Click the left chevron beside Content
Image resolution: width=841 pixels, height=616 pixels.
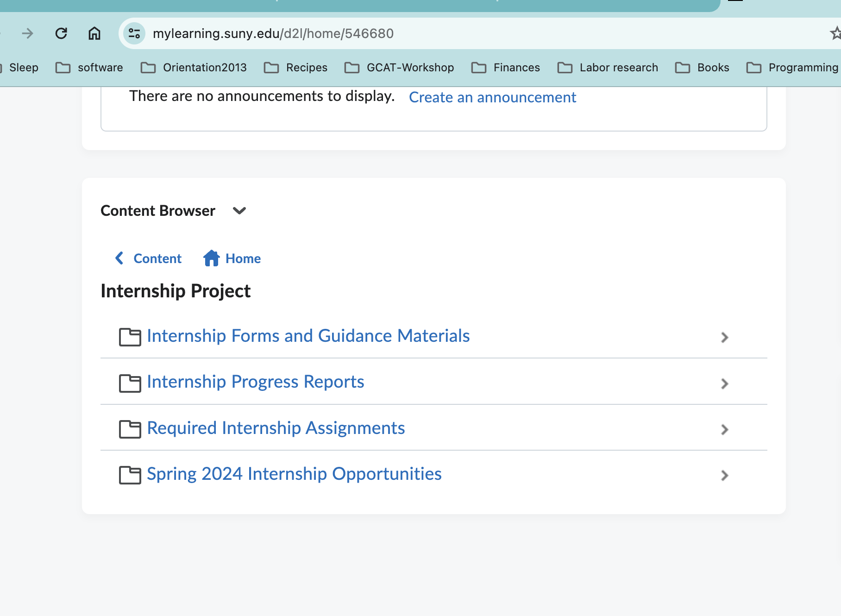click(x=119, y=258)
